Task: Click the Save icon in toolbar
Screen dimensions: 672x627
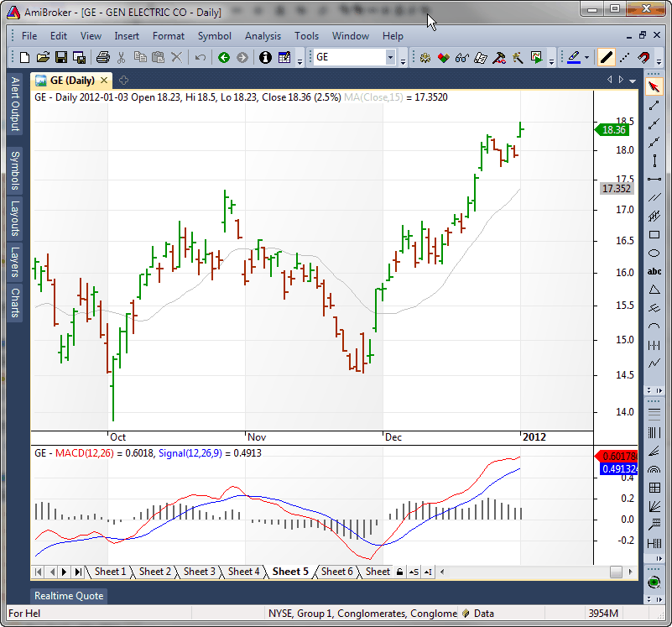Action: point(60,58)
